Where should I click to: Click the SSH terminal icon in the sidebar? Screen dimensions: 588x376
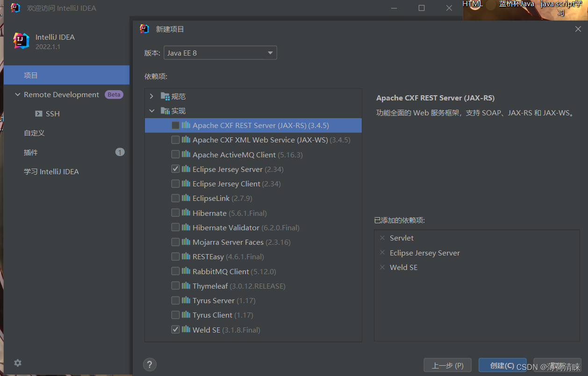[39, 114]
